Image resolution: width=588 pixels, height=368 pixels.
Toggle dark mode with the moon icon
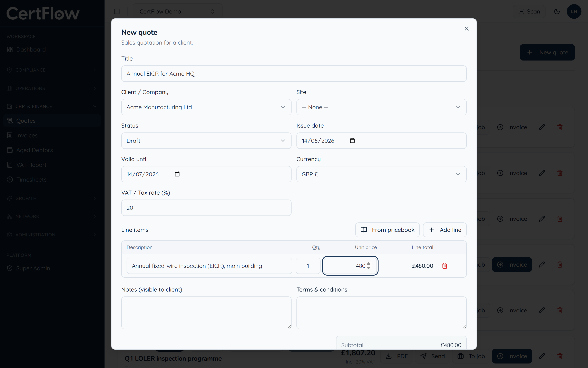point(557,11)
